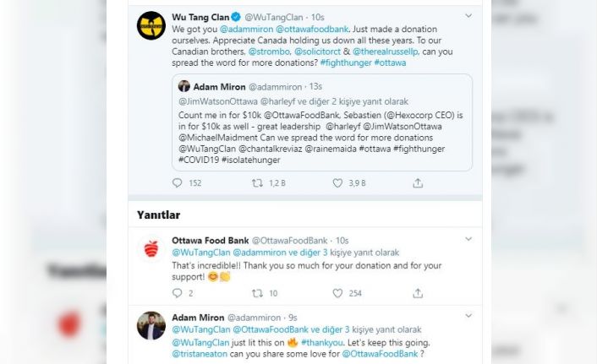Share the Ottawa Food Bank reply

click(x=418, y=293)
